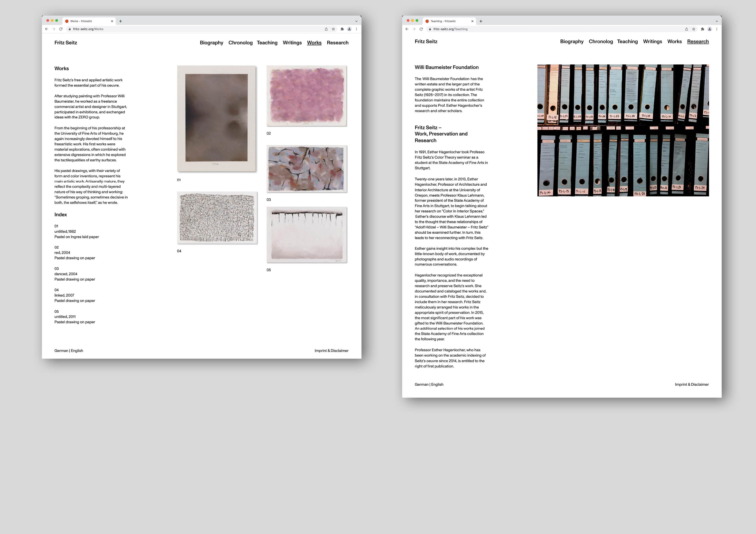Switch language to German on Works page

[61, 351]
